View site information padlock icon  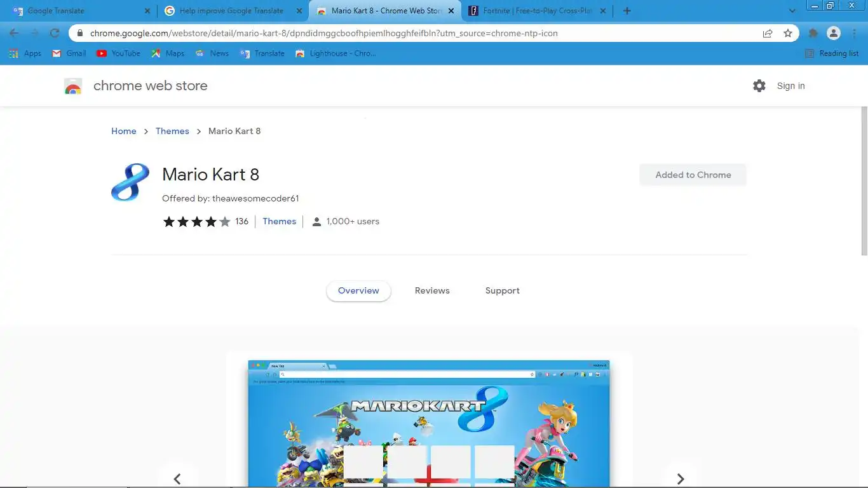(80, 33)
